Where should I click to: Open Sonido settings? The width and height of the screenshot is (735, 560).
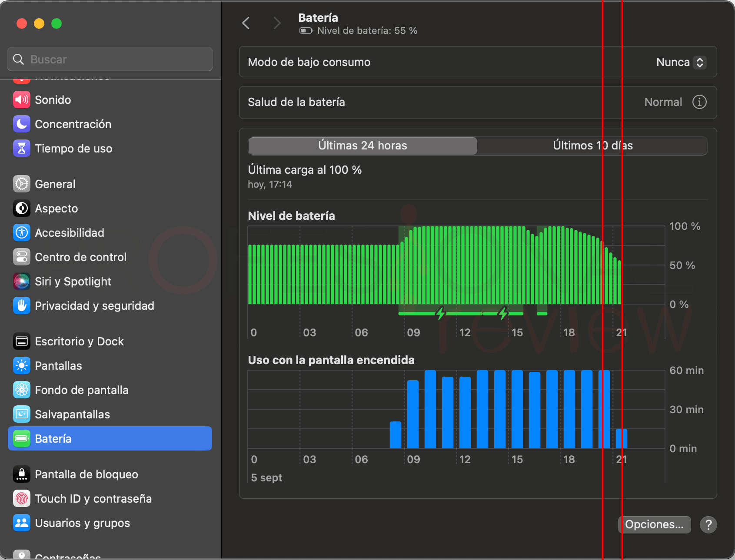tap(110, 100)
